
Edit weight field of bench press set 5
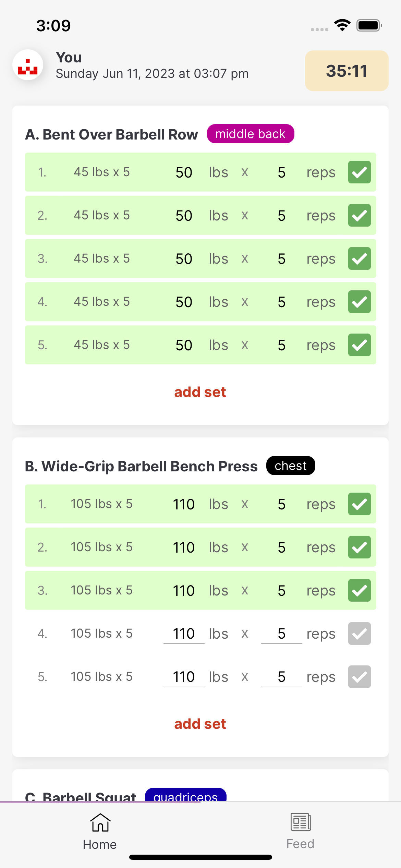[x=184, y=677]
